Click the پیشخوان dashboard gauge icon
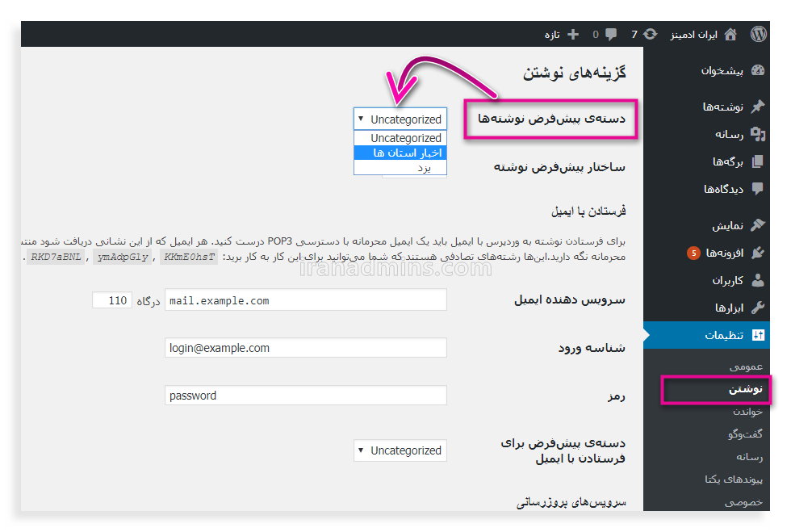The width and height of the screenshot is (791, 532). click(758, 70)
